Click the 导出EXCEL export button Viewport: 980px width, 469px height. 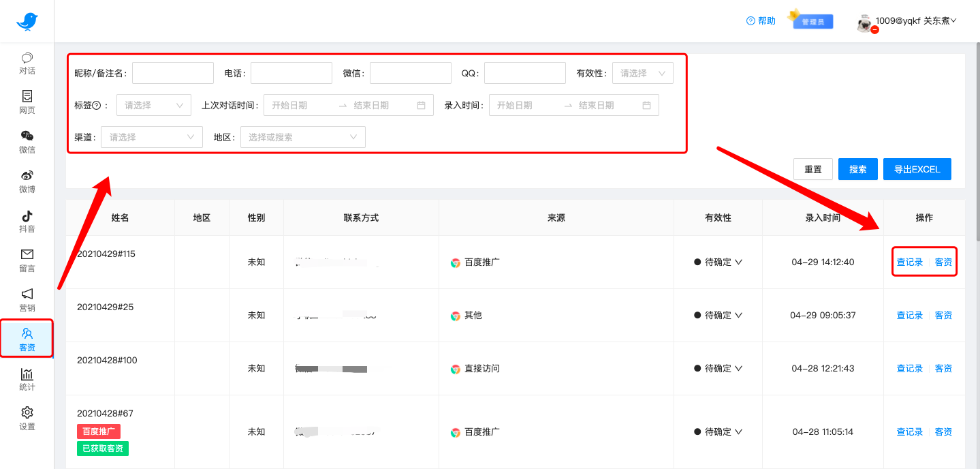[917, 169]
